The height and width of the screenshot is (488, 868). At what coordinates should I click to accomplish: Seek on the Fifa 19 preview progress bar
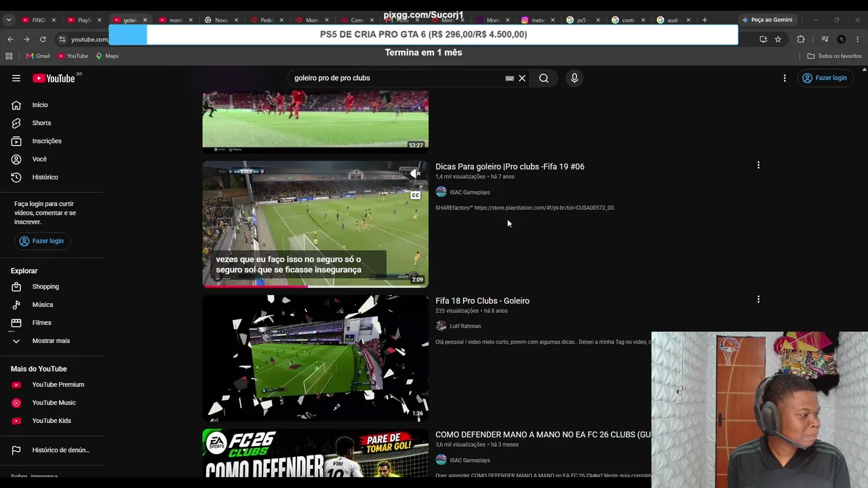coord(315,286)
